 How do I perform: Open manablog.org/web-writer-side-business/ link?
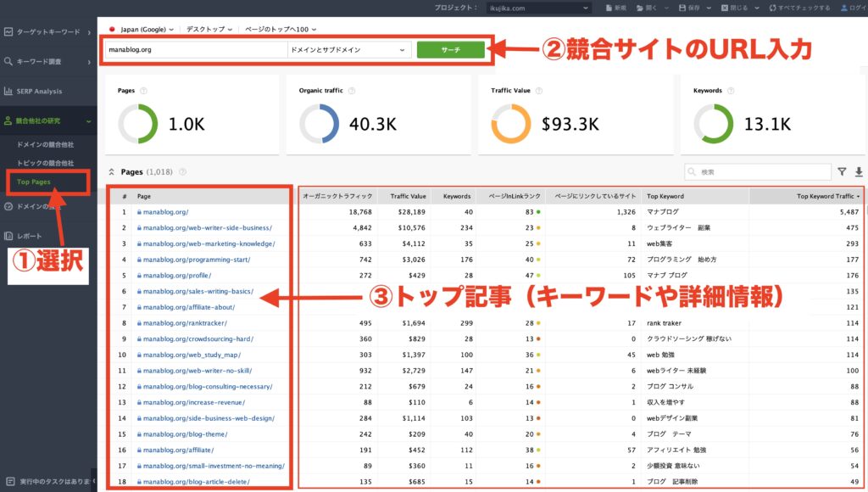coord(208,227)
